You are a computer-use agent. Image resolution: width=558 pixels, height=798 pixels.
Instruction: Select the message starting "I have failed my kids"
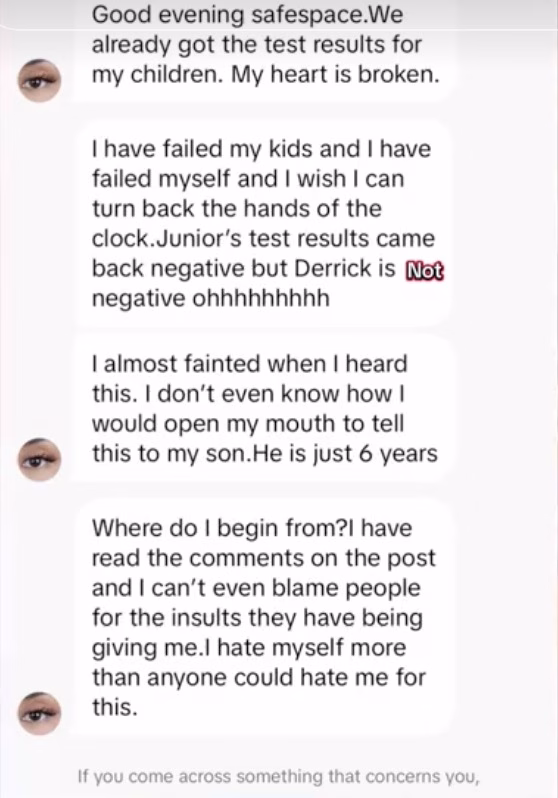(265, 223)
